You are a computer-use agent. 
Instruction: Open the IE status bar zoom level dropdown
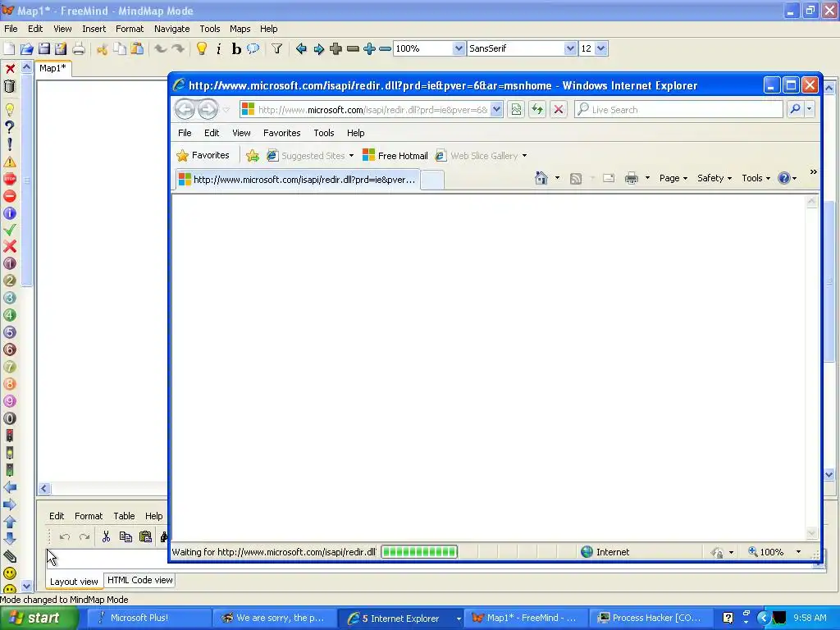(x=798, y=552)
